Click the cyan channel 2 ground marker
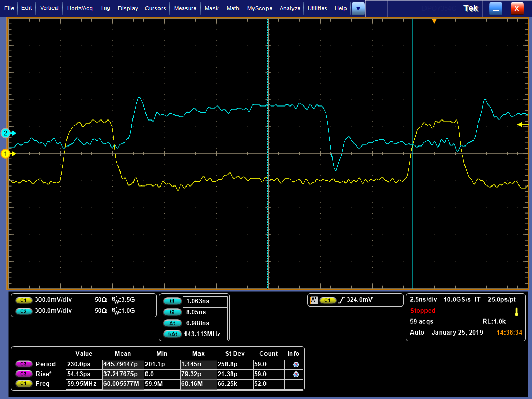This screenshot has width=532, height=399. [x=6, y=134]
